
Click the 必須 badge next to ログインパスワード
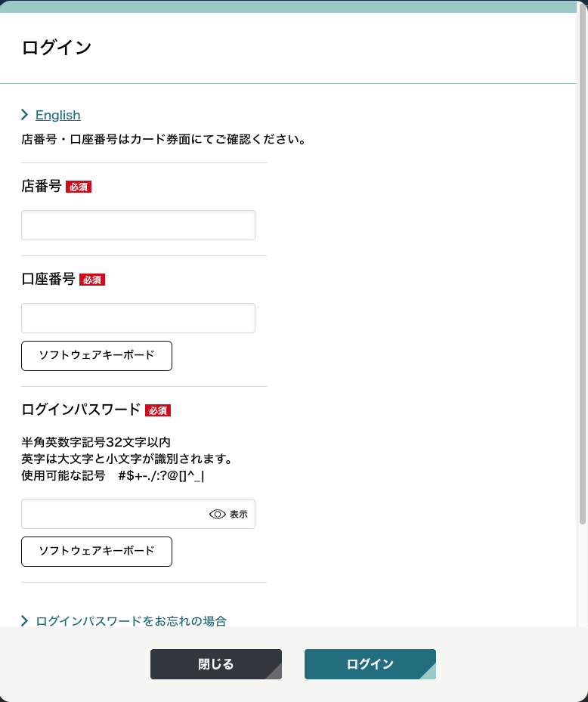pyautogui.click(x=158, y=410)
